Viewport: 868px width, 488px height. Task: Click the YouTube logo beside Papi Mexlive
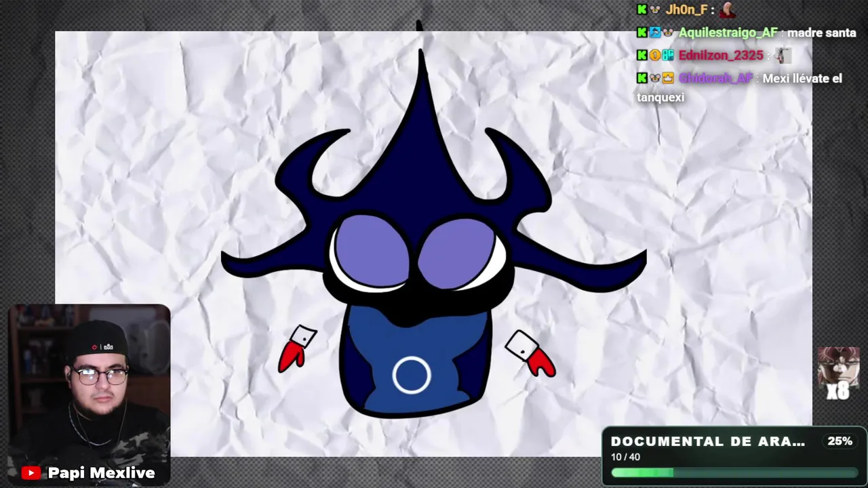tap(30, 473)
